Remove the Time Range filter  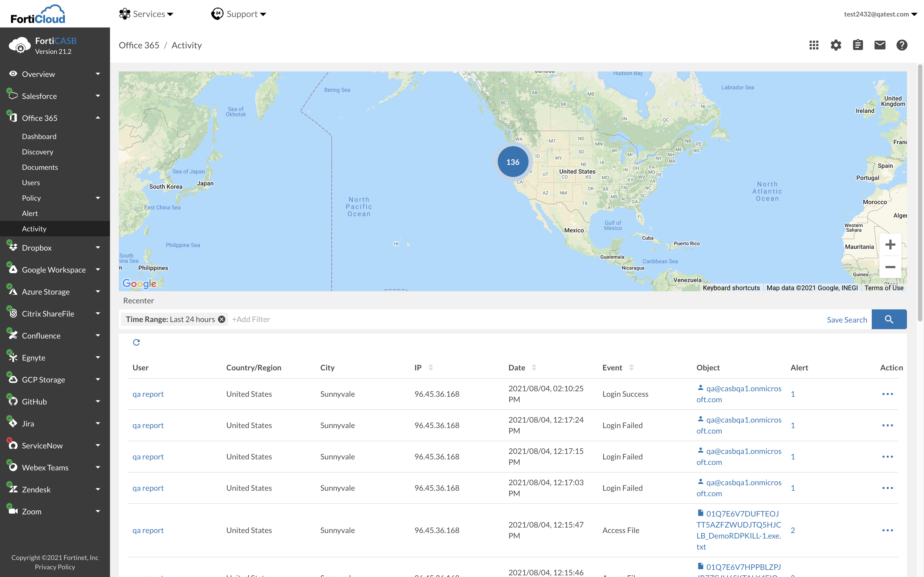pos(221,319)
